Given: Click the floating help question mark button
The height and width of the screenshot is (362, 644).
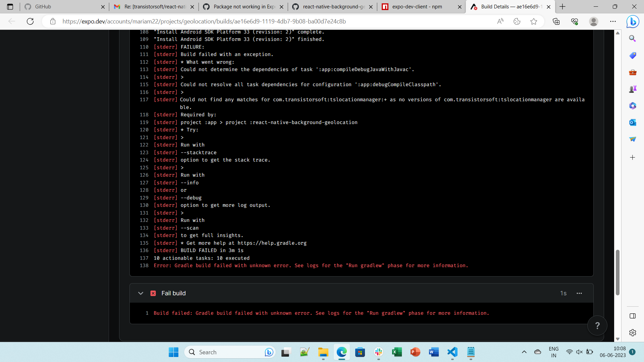Looking at the screenshot, I should (x=597, y=325).
